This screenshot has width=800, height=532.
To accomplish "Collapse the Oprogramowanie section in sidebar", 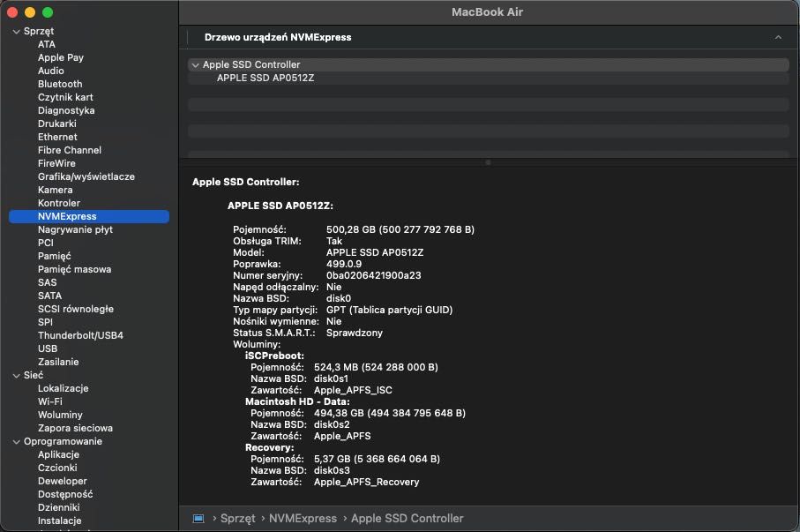I will (17, 442).
